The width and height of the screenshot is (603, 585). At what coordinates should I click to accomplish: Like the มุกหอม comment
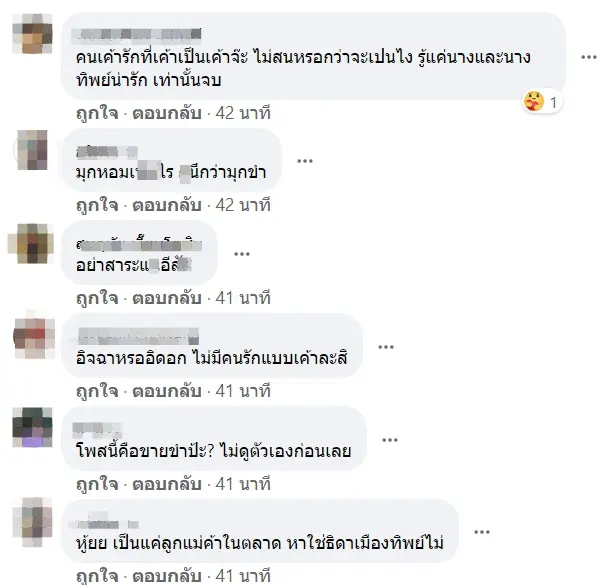(x=97, y=205)
